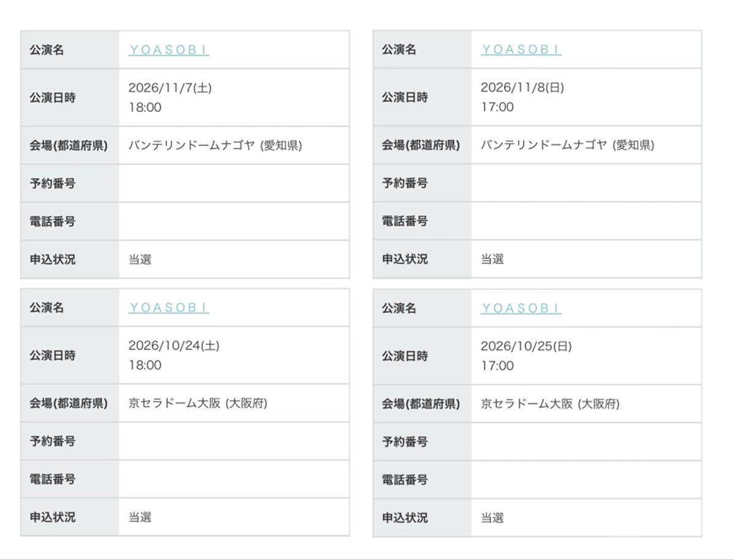The width and height of the screenshot is (734, 560).
Task: Select the date text 2026/10/25(日)
Action: (526, 347)
